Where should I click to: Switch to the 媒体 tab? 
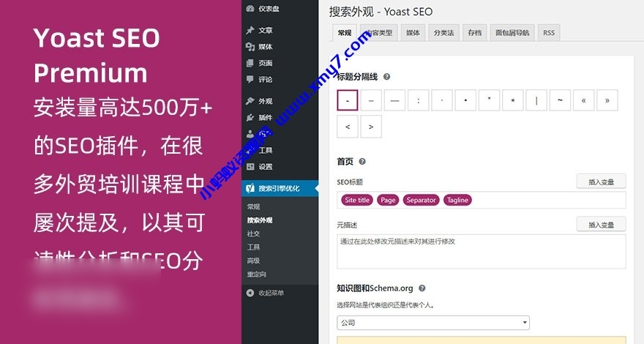413,32
